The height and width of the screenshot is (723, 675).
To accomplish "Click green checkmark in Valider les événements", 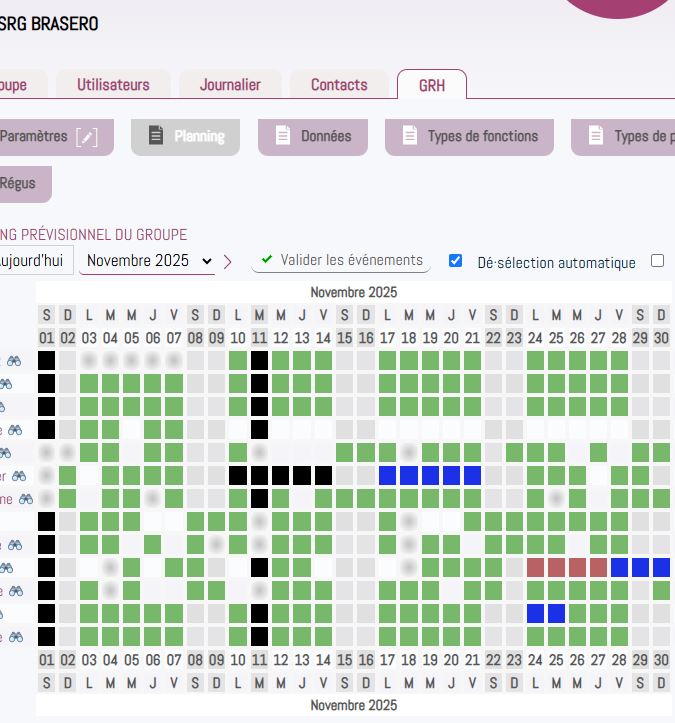I will [x=267, y=260].
